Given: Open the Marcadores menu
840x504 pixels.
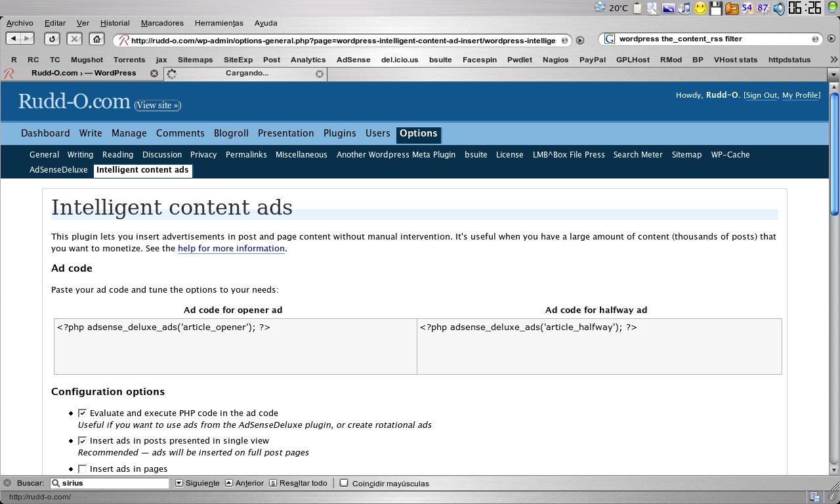Looking at the screenshot, I should coord(162,23).
